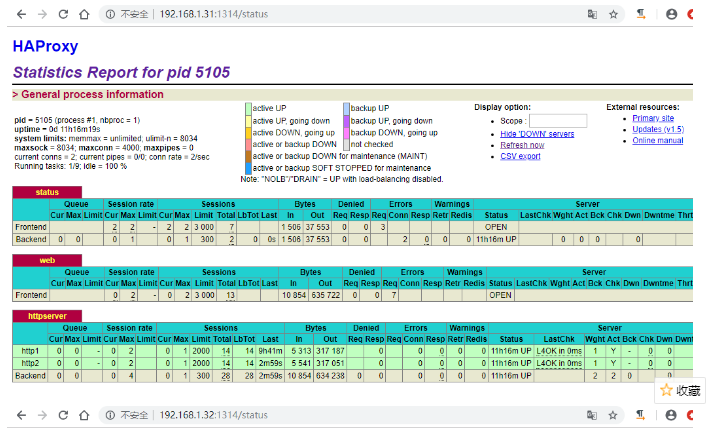Screen dimensions: 713x431
Task: Click Statistics Report for pid 5105 title
Action: [x=121, y=72]
